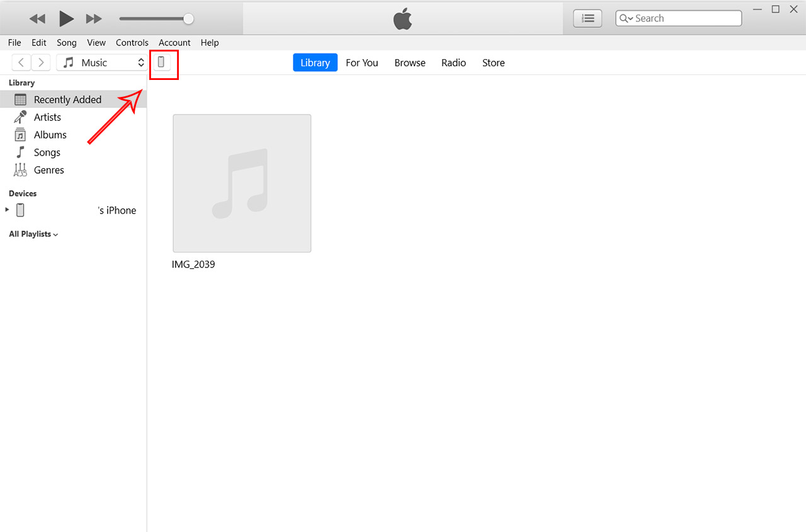
Task: Select Recently Added in the sidebar
Action: coord(73,99)
